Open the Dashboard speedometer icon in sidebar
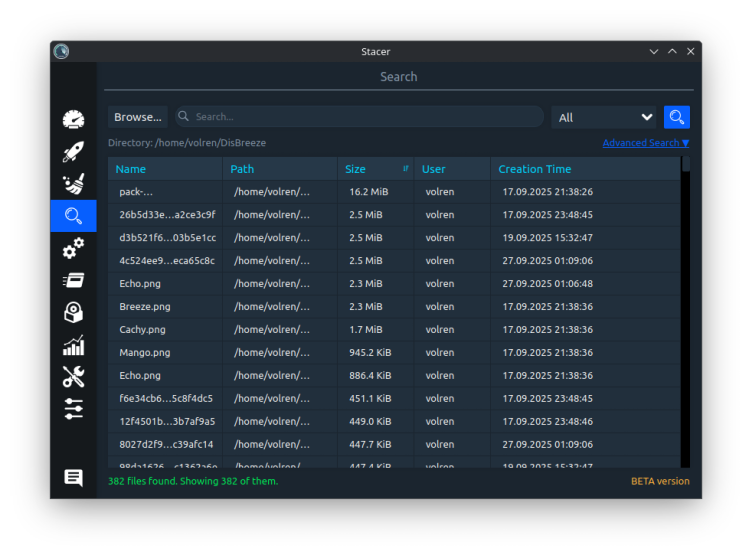 pyautogui.click(x=73, y=120)
